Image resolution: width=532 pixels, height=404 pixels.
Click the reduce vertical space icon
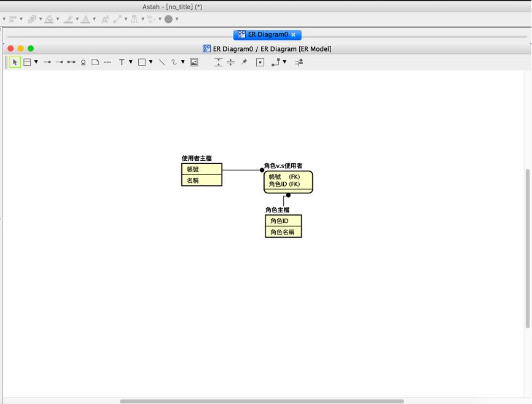click(x=231, y=62)
